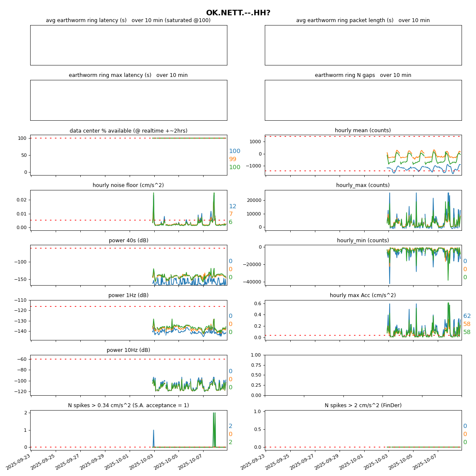Click the empty avg earthworm ring latency plot

tap(128, 45)
